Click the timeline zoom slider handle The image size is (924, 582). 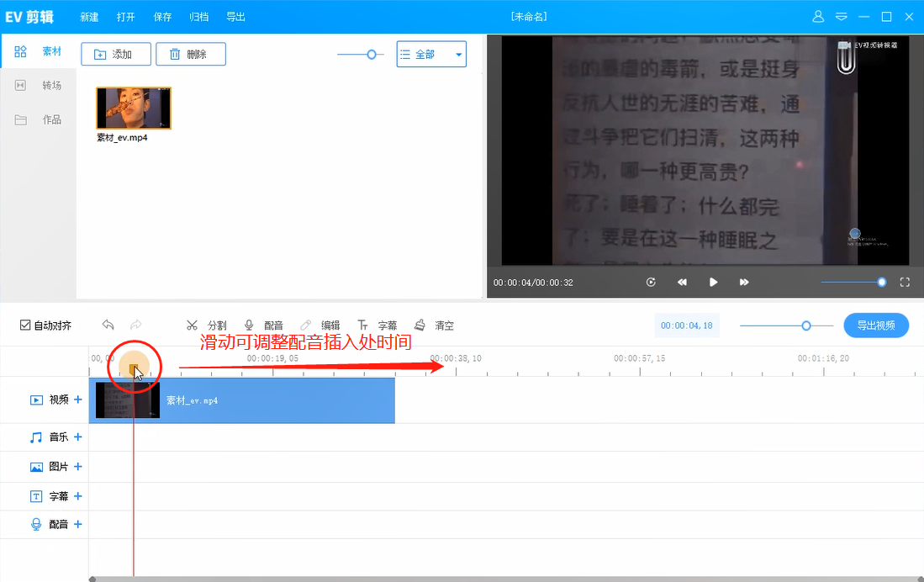tap(806, 325)
